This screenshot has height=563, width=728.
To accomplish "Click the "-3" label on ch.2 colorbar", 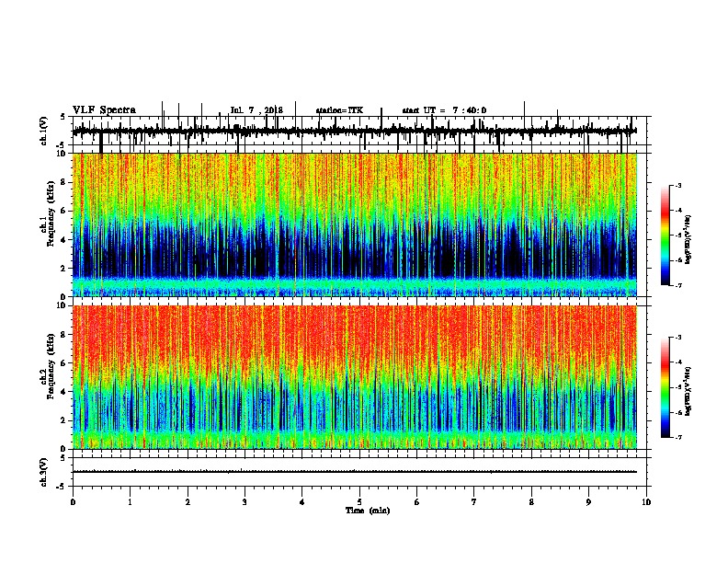I will 677,338.
